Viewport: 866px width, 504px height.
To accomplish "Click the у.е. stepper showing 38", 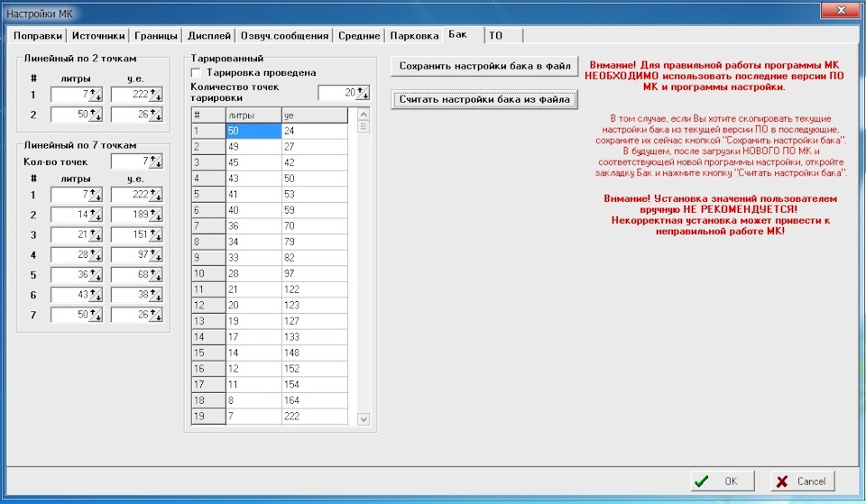I will pos(156,295).
